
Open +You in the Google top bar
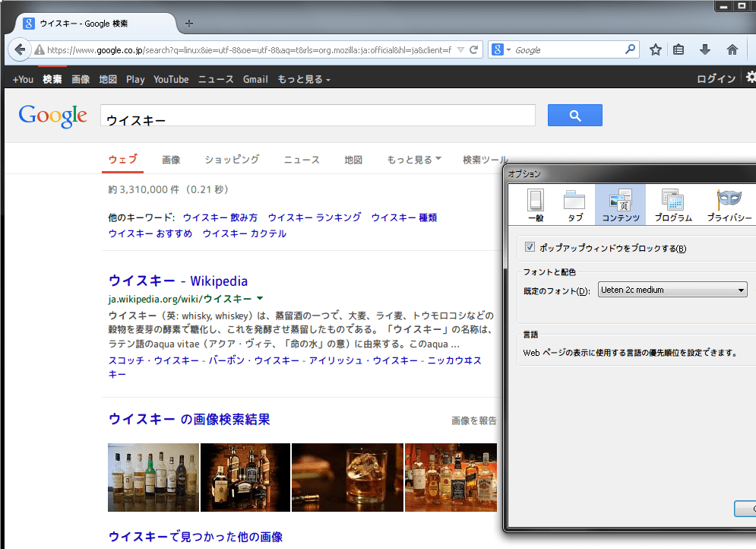click(23, 80)
